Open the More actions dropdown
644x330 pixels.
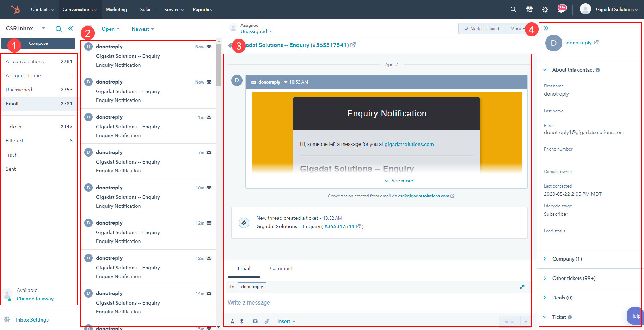click(518, 29)
